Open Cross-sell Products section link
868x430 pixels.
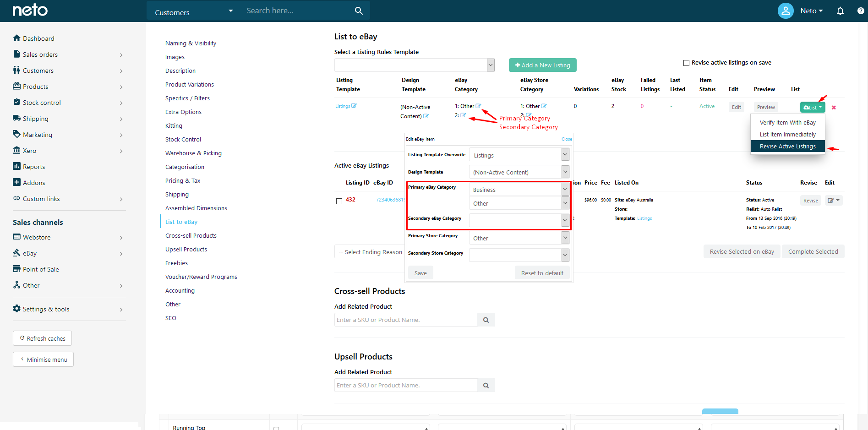coord(191,235)
